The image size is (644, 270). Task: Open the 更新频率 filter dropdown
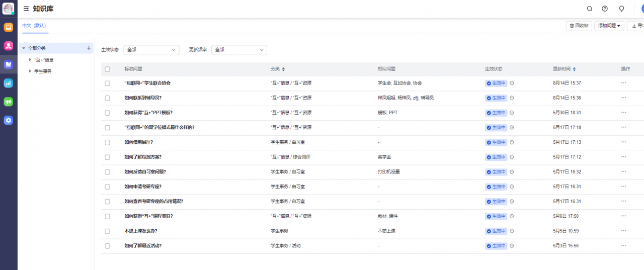[x=239, y=50]
